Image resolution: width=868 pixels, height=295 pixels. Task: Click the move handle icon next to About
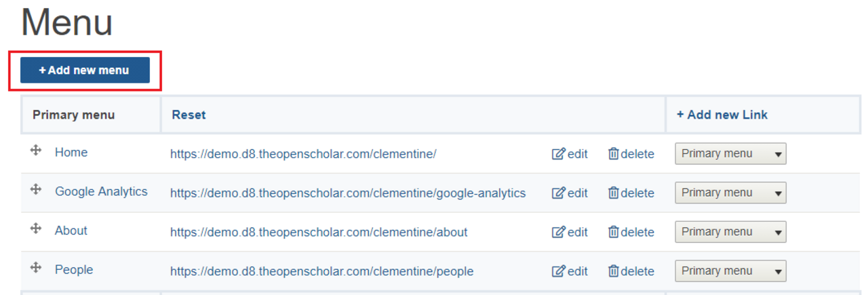(36, 229)
